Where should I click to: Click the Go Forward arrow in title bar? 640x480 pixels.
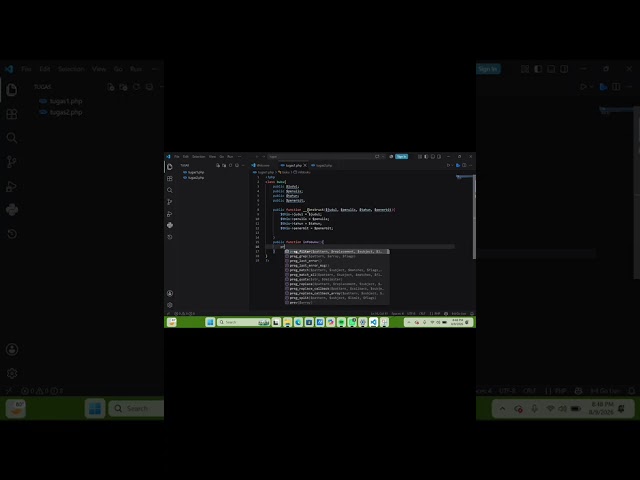(263, 157)
